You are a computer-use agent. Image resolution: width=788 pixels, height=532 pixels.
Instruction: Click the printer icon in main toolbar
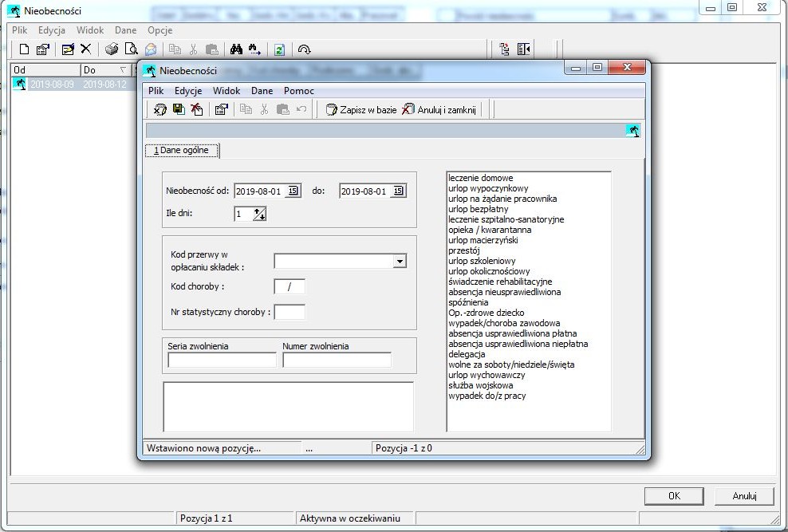112,49
